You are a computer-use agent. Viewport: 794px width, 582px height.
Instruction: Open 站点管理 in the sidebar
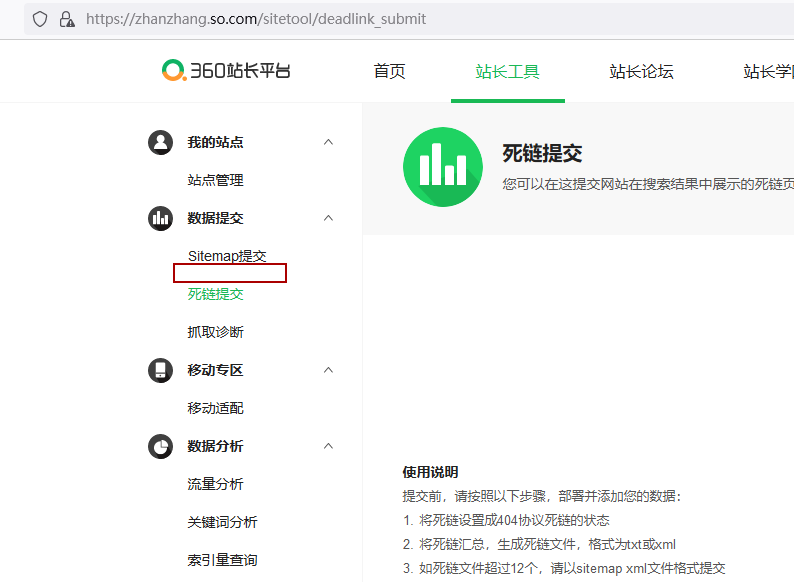click(x=215, y=180)
